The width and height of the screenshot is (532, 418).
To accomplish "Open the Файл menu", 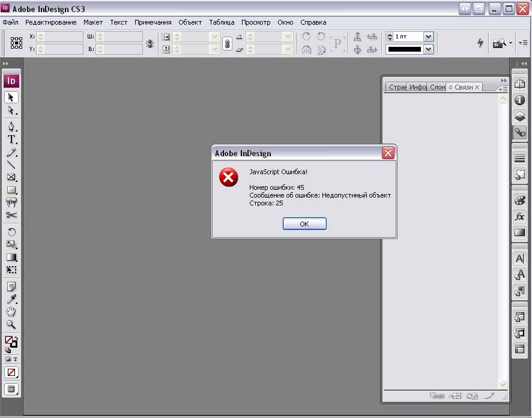I will (x=11, y=22).
